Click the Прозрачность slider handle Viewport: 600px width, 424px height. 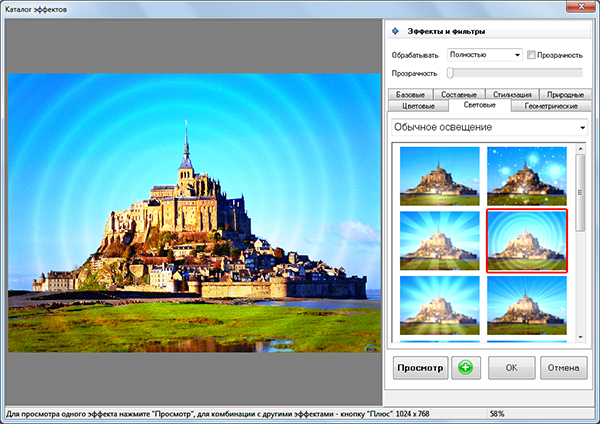click(450, 73)
